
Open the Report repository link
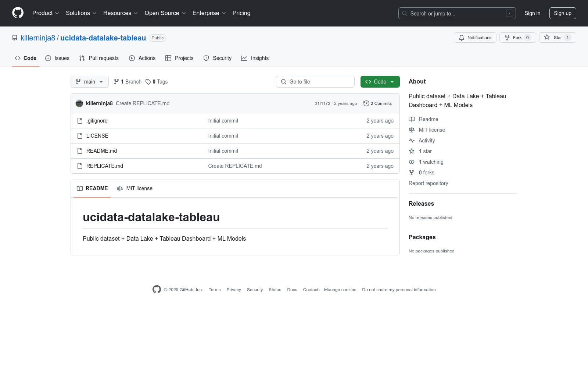428,183
